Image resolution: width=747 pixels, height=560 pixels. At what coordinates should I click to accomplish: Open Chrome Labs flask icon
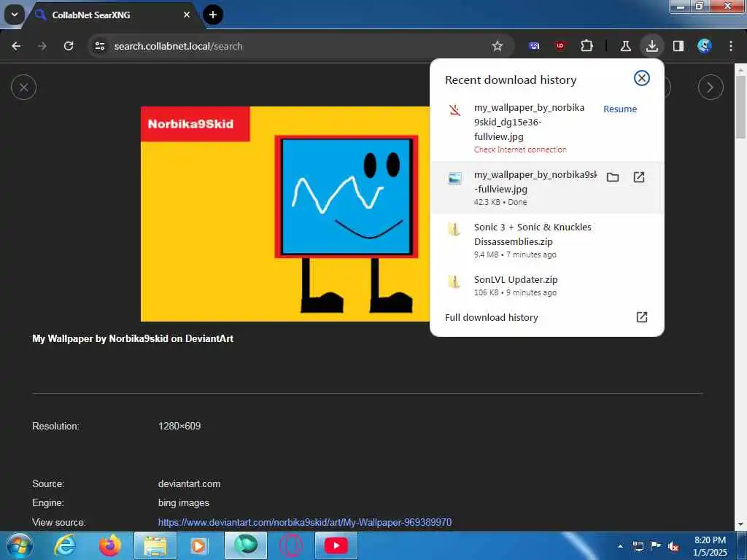625,46
